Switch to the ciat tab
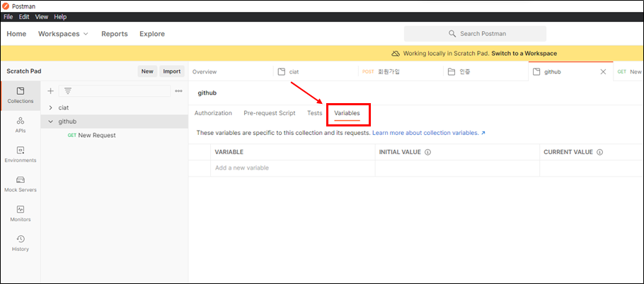 [x=316, y=72]
